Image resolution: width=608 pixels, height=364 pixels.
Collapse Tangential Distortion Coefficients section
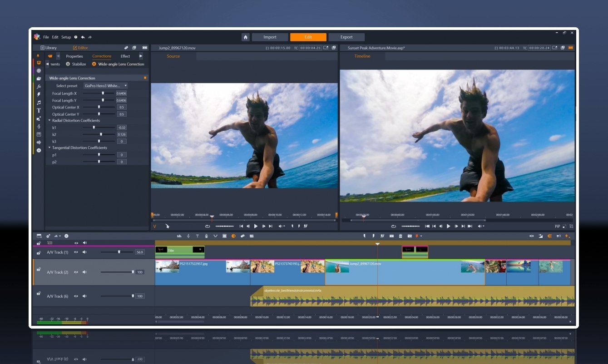(x=49, y=148)
